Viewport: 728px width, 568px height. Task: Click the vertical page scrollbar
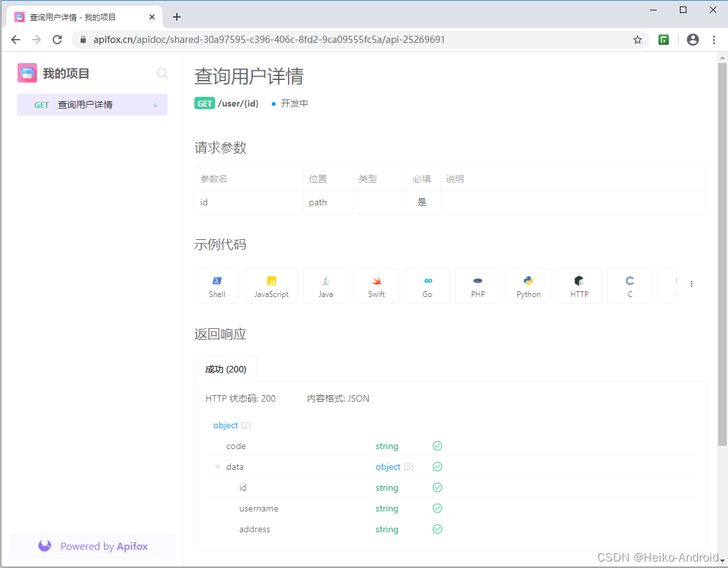click(x=722, y=254)
